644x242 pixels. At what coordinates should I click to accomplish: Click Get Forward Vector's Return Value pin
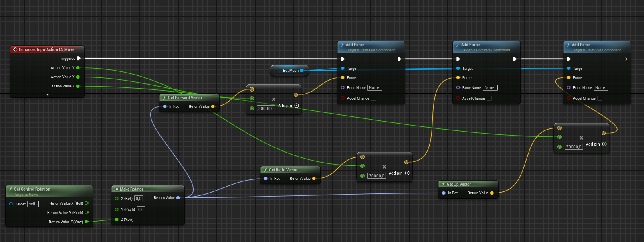[213, 106]
